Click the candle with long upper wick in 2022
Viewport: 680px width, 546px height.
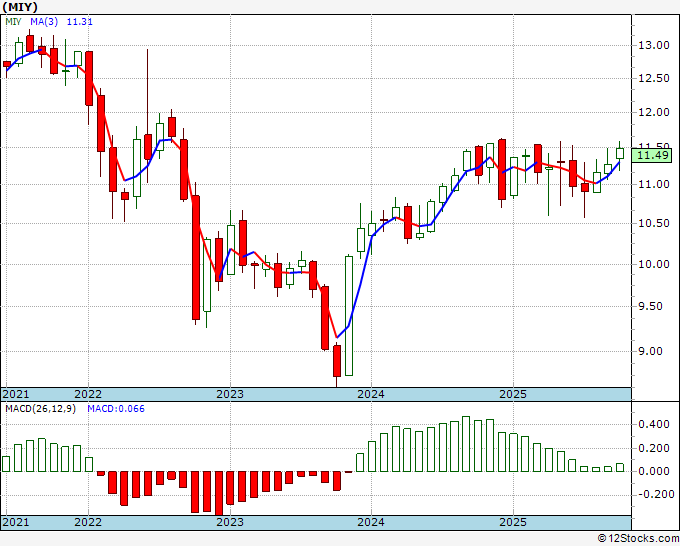click(148, 147)
